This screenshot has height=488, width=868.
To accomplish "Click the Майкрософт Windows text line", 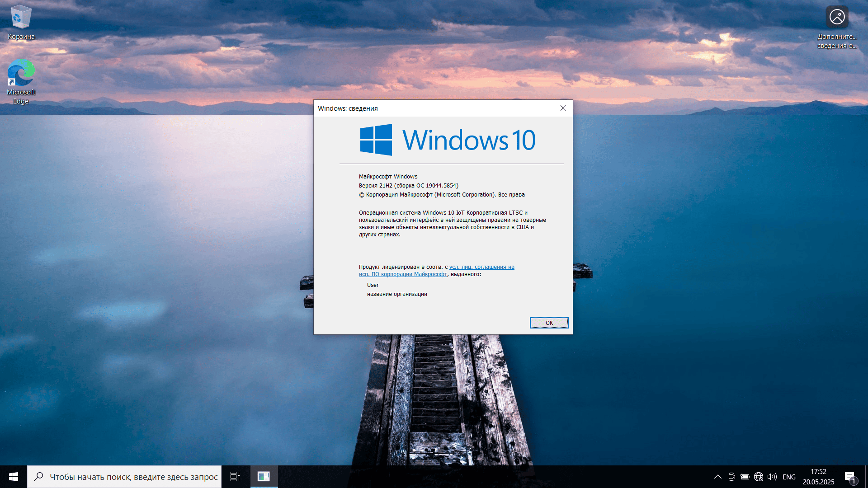I will pos(388,177).
